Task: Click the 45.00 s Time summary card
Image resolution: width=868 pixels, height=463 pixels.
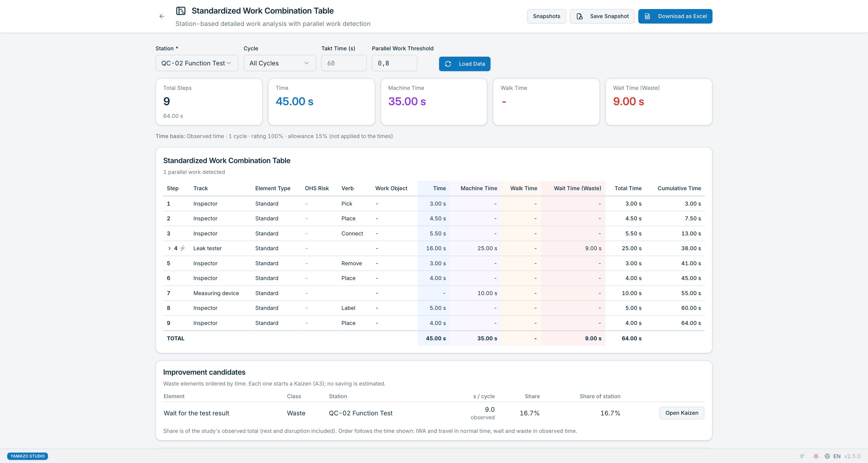Action: (x=322, y=102)
